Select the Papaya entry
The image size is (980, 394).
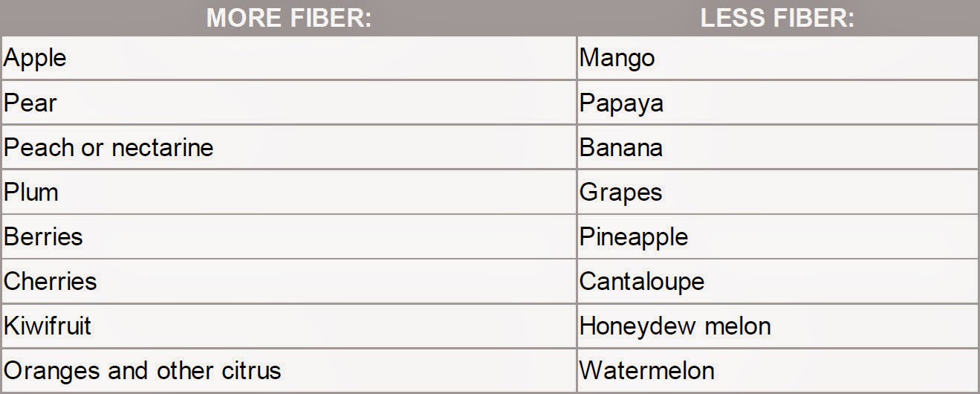coord(778,102)
